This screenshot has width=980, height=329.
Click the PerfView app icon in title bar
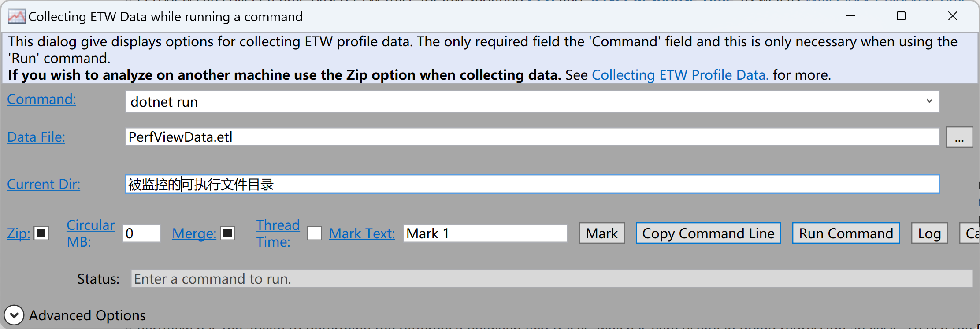(x=17, y=17)
